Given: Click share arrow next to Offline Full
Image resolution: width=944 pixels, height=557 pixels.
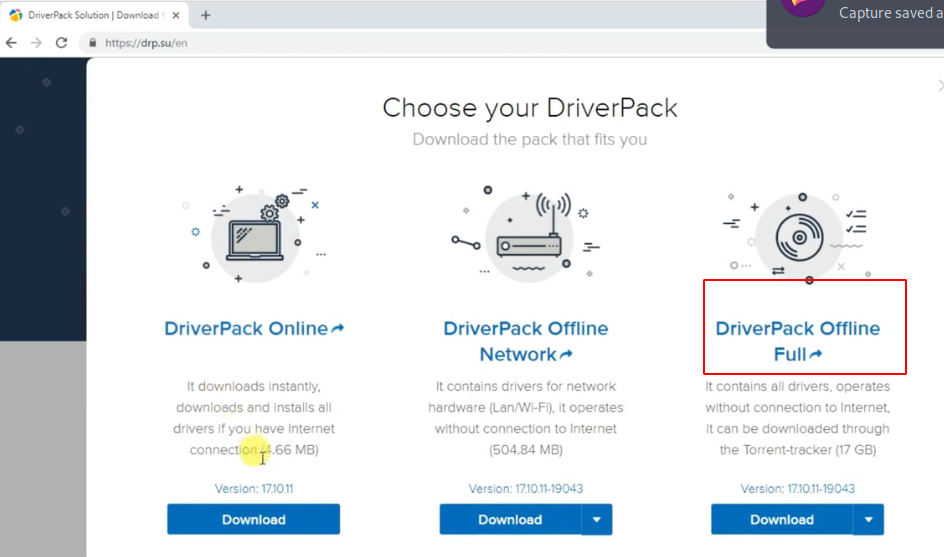Looking at the screenshot, I should tap(816, 354).
